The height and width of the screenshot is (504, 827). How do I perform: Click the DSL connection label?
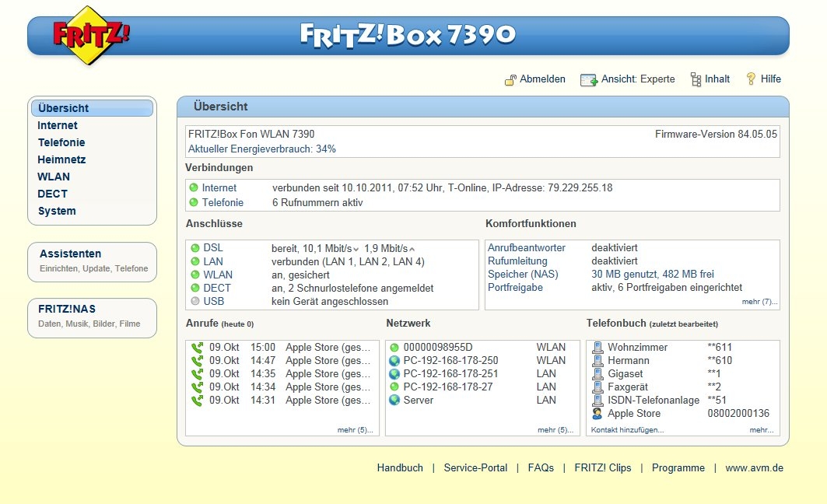[x=213, y=248]
